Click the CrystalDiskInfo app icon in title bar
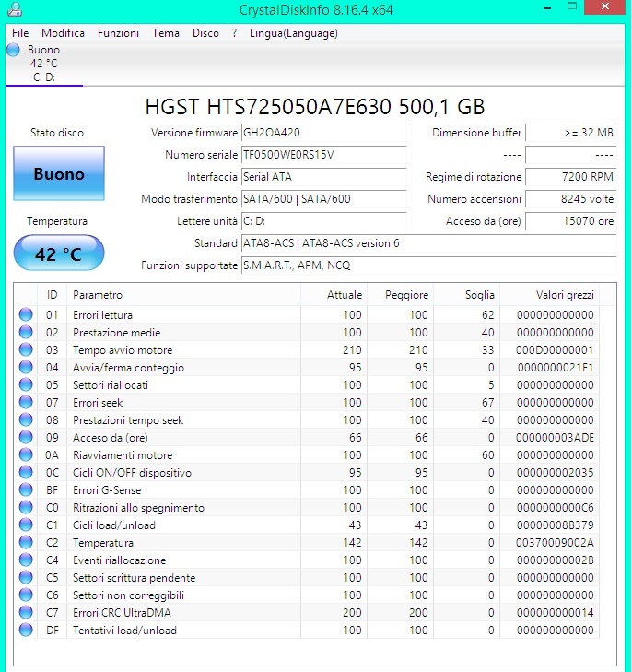The image size is (632, 672). pyautogui.click(x=15, y=9)
